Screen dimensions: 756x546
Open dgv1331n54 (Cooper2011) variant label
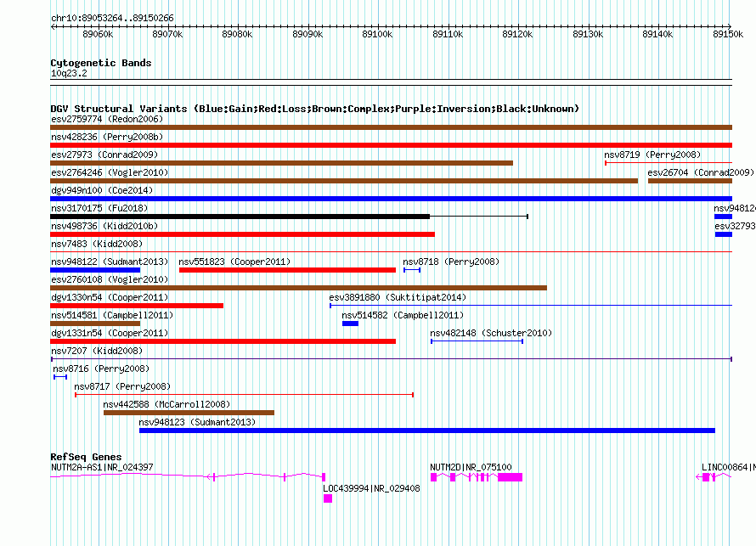point(110,333)
